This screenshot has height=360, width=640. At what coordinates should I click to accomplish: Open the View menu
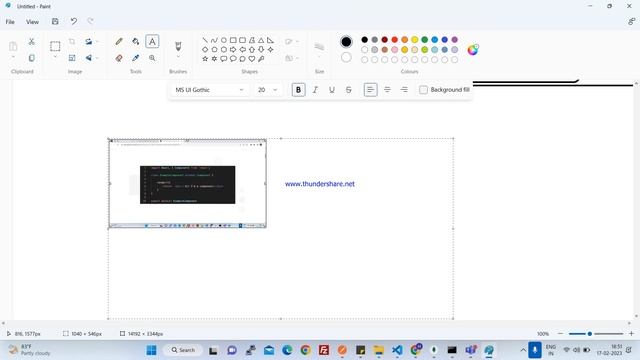33,22
